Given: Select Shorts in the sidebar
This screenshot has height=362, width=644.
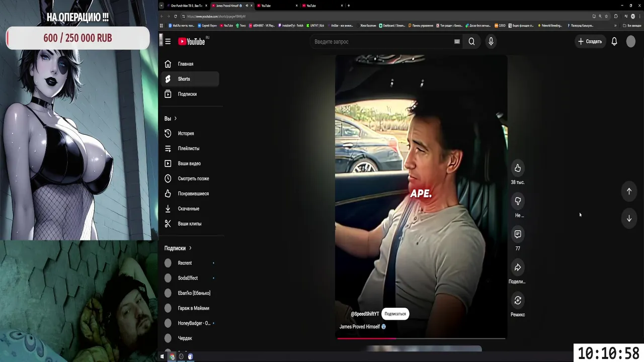Looking at the screenshot, I should [190, 79].
